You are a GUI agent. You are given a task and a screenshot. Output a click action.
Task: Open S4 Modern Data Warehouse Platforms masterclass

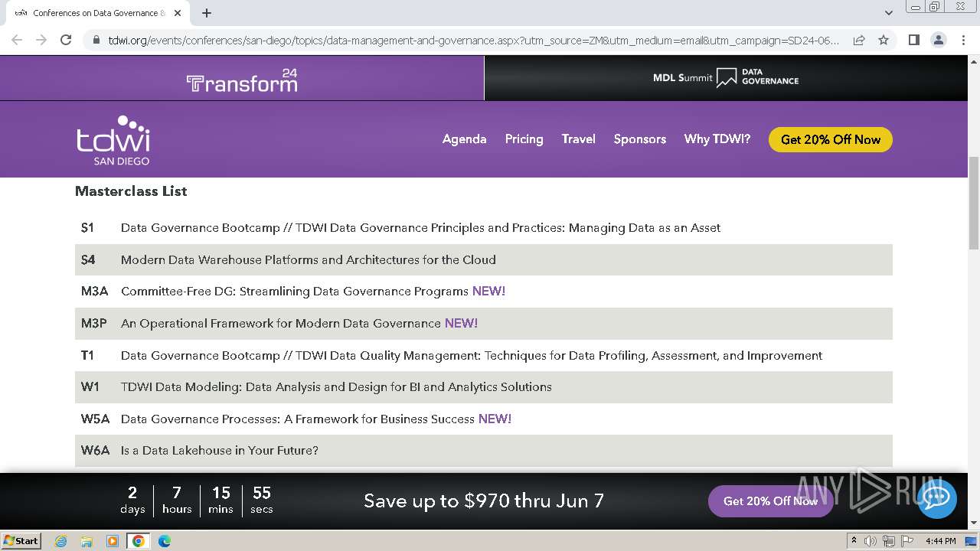[x=309, y=260]
